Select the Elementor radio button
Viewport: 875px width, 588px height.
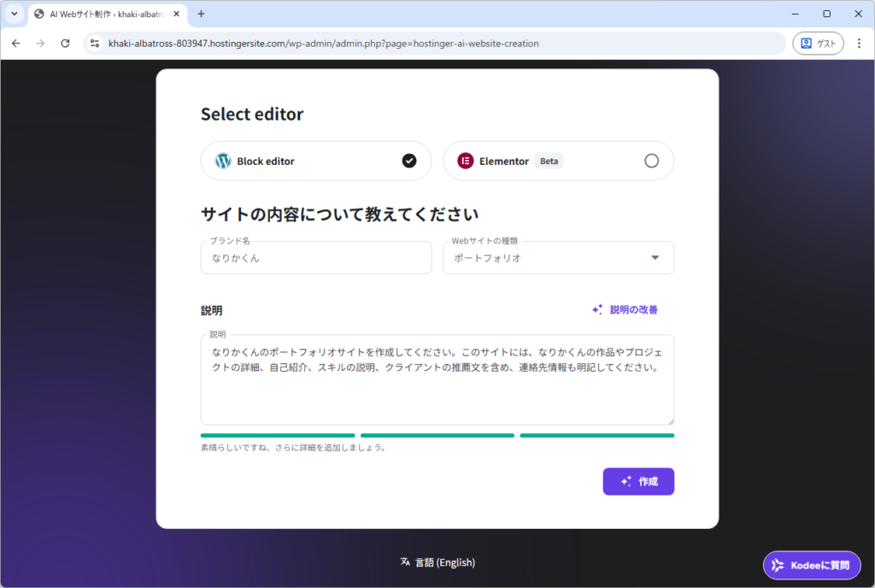[x=651, y=161]
